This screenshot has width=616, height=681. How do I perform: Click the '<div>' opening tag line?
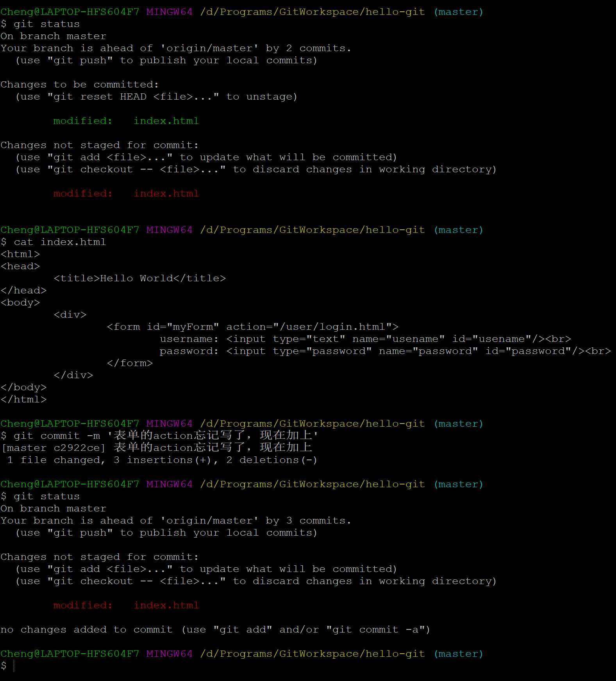click(70, 315)
